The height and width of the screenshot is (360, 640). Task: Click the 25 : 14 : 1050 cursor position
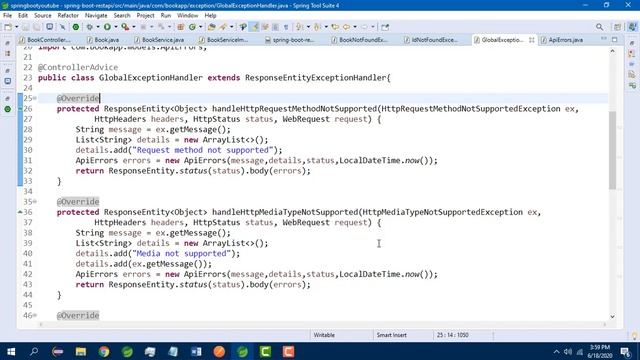453,335
